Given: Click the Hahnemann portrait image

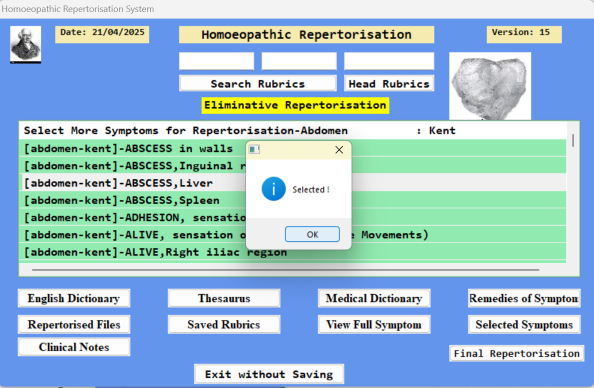Looking at the screenshot, I should click(25, 44).
